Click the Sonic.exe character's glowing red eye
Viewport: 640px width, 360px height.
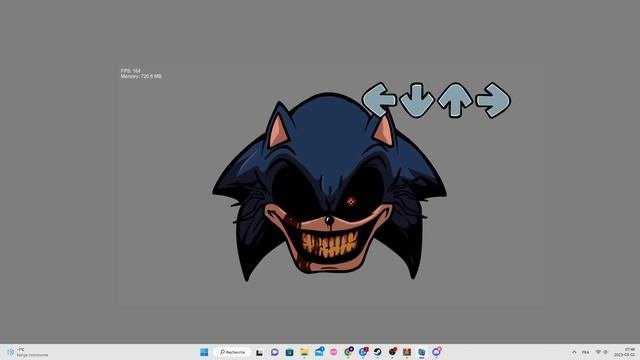351,201
